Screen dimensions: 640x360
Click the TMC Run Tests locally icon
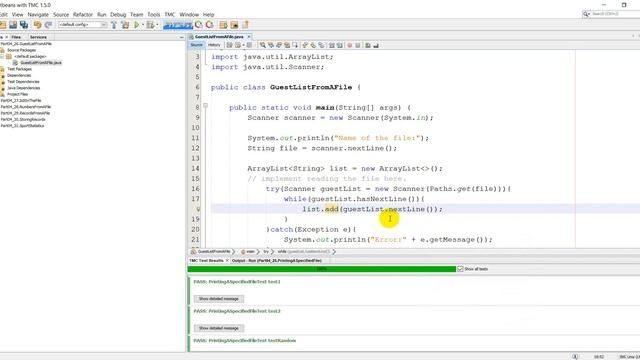click(x=199, y=25)
